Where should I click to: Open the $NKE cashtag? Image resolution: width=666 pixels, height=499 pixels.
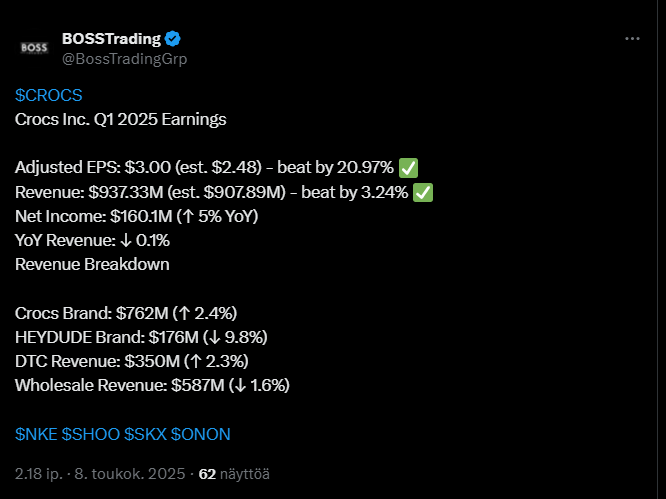(x=36, y=433)
